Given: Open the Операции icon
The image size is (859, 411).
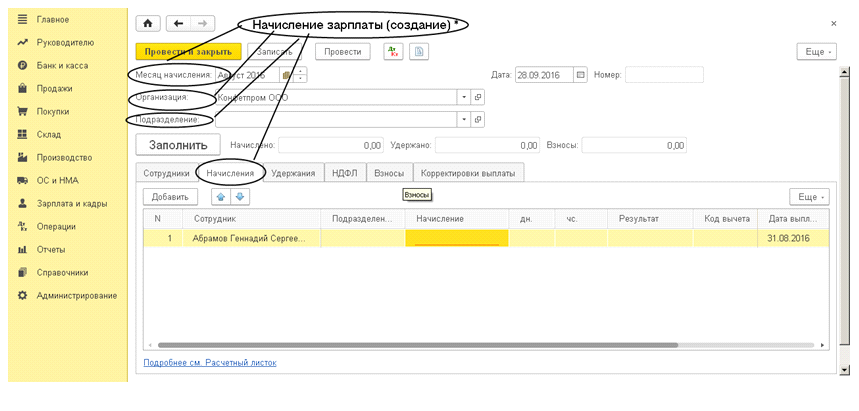Looking at the screenshot, I should coord(22,226).
